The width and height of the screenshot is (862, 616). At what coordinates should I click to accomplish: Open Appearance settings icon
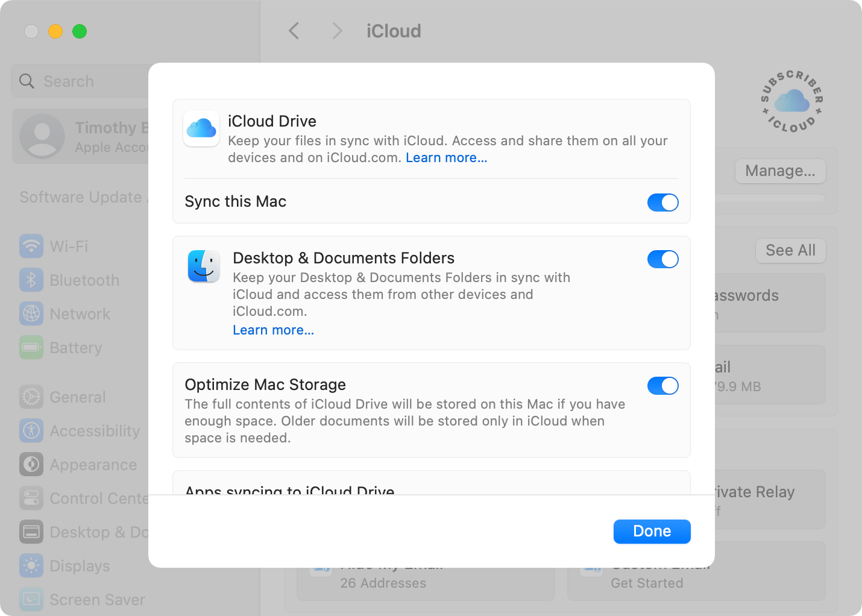(31, 464)
